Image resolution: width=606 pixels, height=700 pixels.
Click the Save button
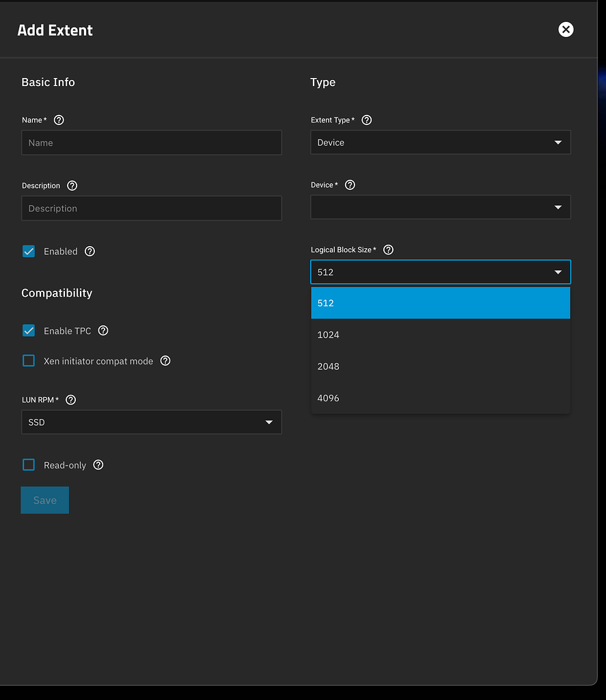[44, 500]
